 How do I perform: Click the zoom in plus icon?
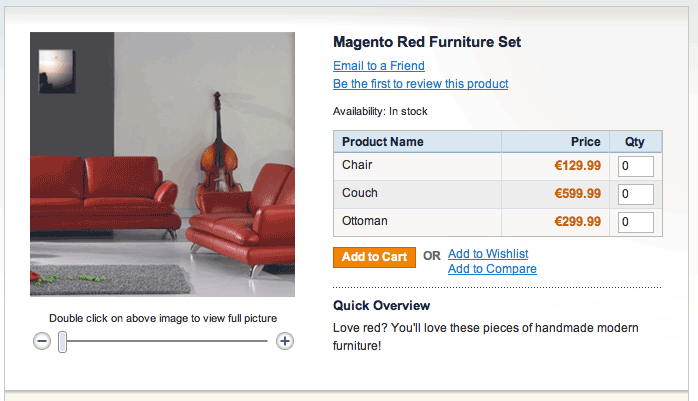coord(285,342)
